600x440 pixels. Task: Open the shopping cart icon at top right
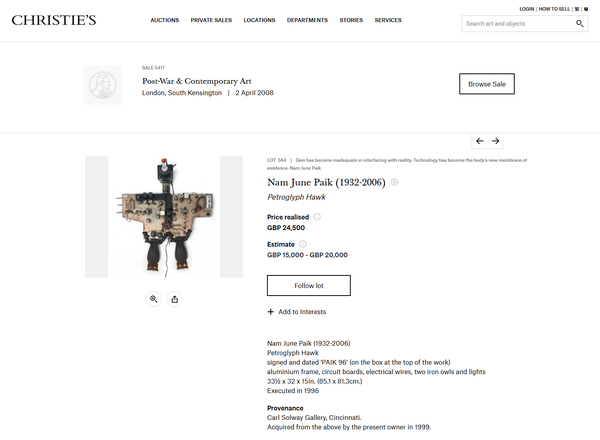[586, 9]
